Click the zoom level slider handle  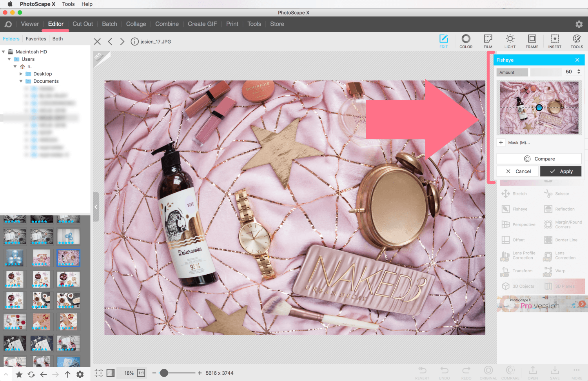pyautogui.click(x=164, y=373)
